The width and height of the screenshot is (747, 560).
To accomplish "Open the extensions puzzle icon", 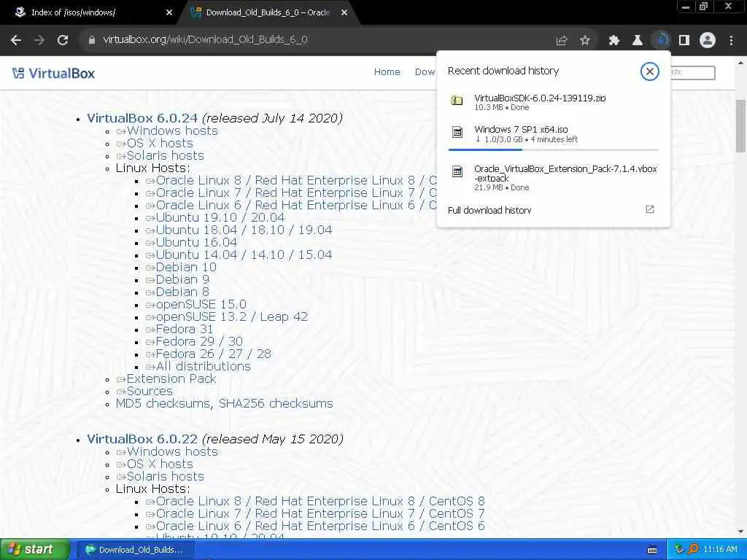I will (x=614, y=41).
